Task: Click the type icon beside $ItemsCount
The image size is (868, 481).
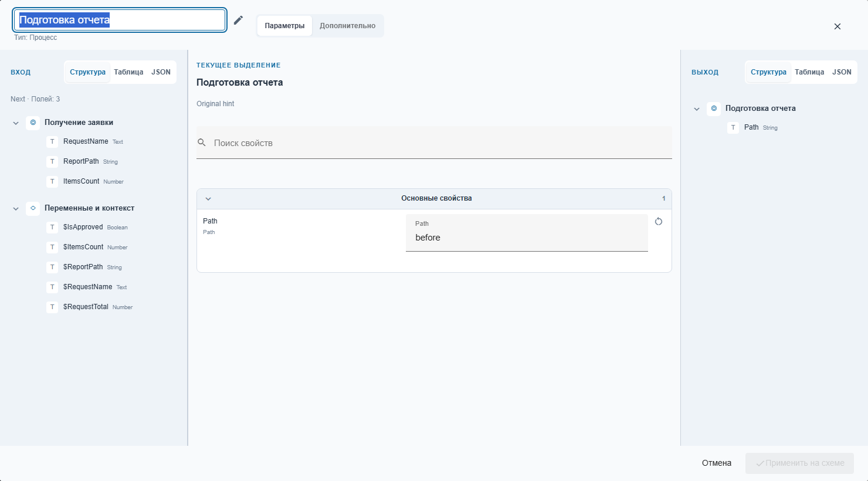Action: (x=52, y=247)
